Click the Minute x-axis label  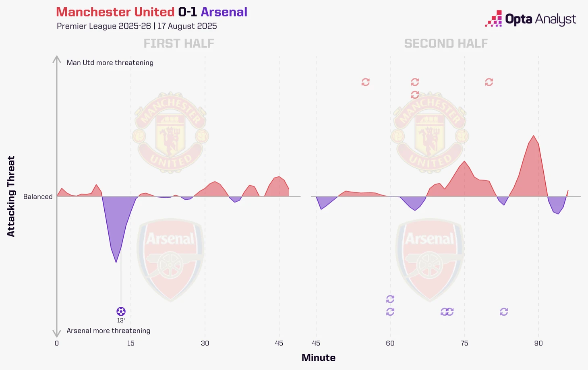(319, 358)
